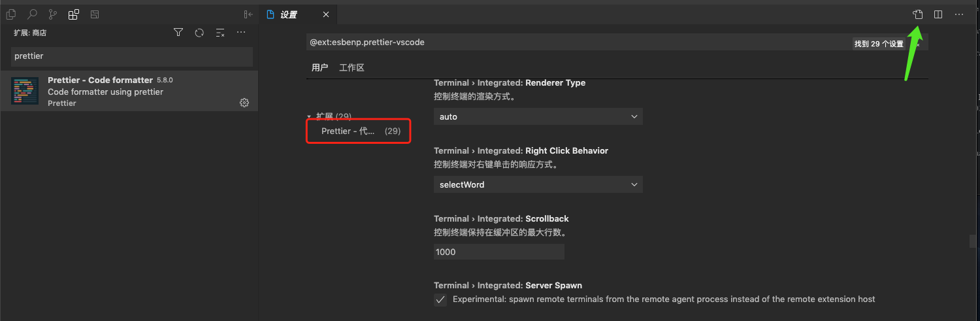The height and width of the screenshot is (321, 980).
Task: Open settings JSON file icon
Action: pos(917,14)
